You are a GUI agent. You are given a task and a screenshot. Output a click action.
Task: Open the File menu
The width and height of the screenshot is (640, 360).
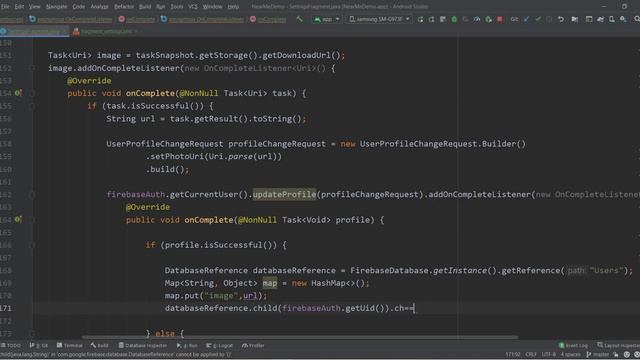[x=5, y=7]
